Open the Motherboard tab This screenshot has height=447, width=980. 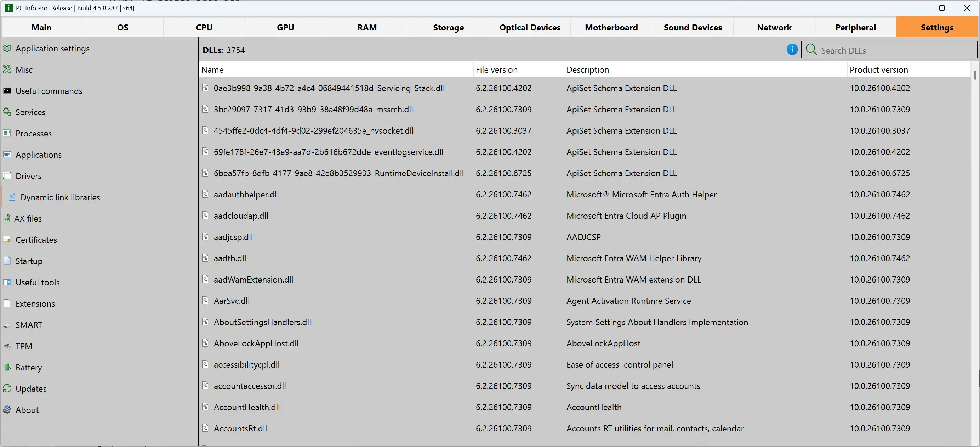tap(611, 27)
